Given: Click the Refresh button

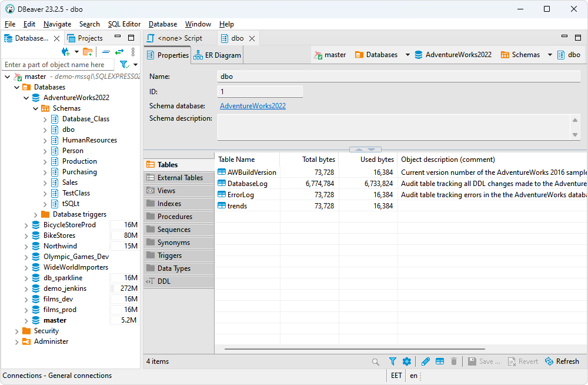Looking at the screenshot, I should (562, 361).
